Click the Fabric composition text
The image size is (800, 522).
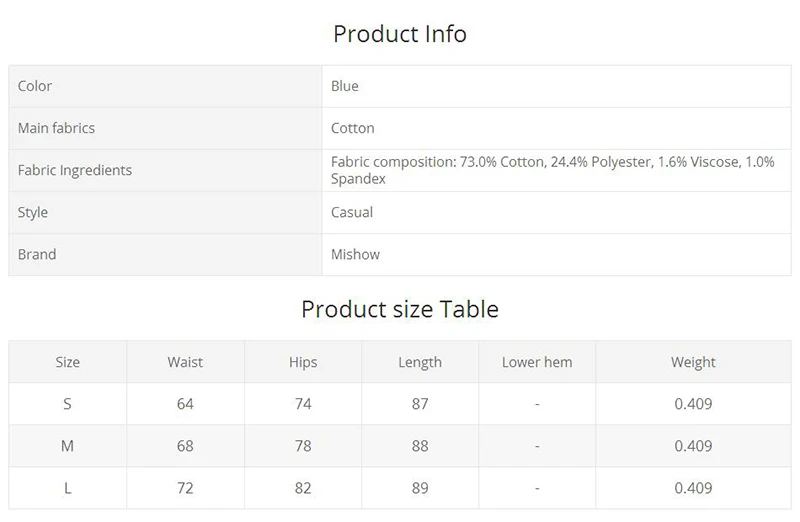point(553,170)
